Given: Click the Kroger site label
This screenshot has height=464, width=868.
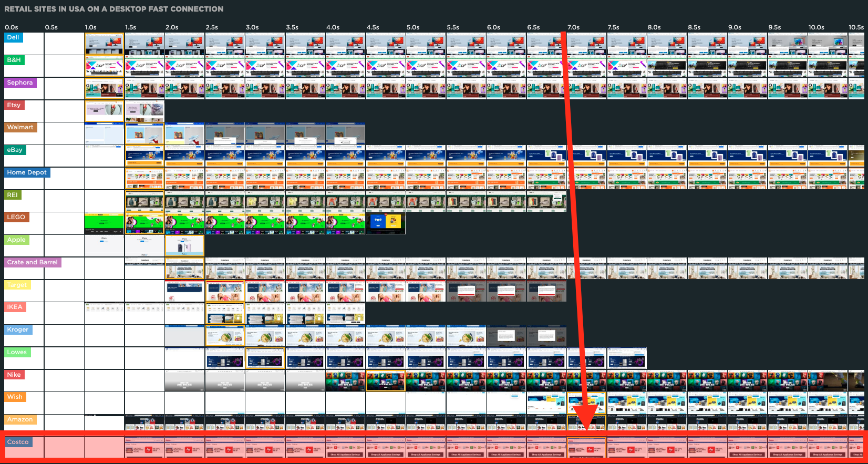Looking at the screenshot, I should (18, 329).
